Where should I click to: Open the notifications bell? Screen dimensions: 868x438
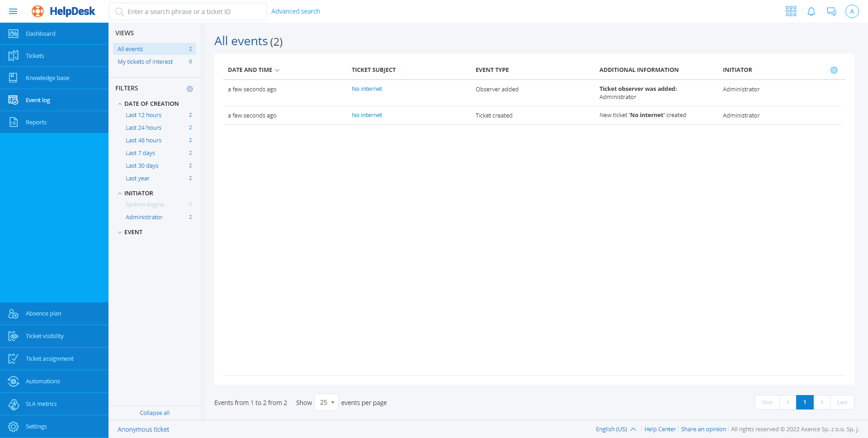pos(811,11)
